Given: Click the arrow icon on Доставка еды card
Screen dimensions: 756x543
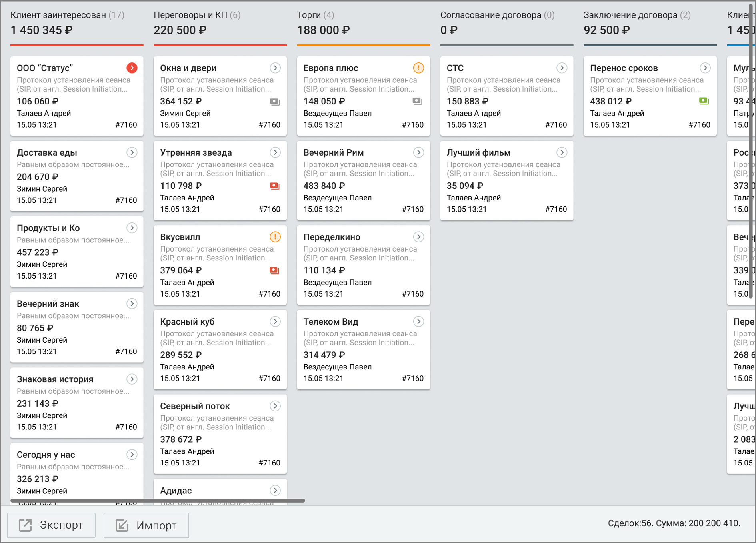Looking at the screenshot, I should (132, 152).
